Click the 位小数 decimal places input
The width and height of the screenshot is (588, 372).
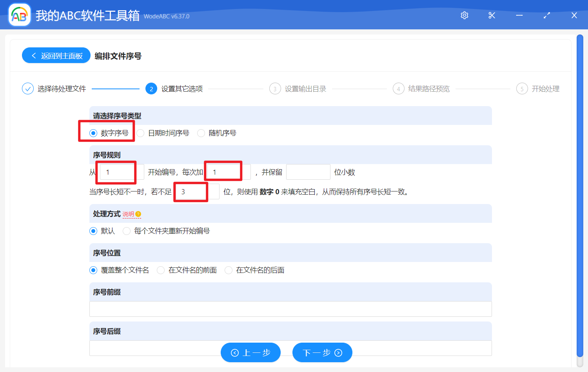click(308, 172)
